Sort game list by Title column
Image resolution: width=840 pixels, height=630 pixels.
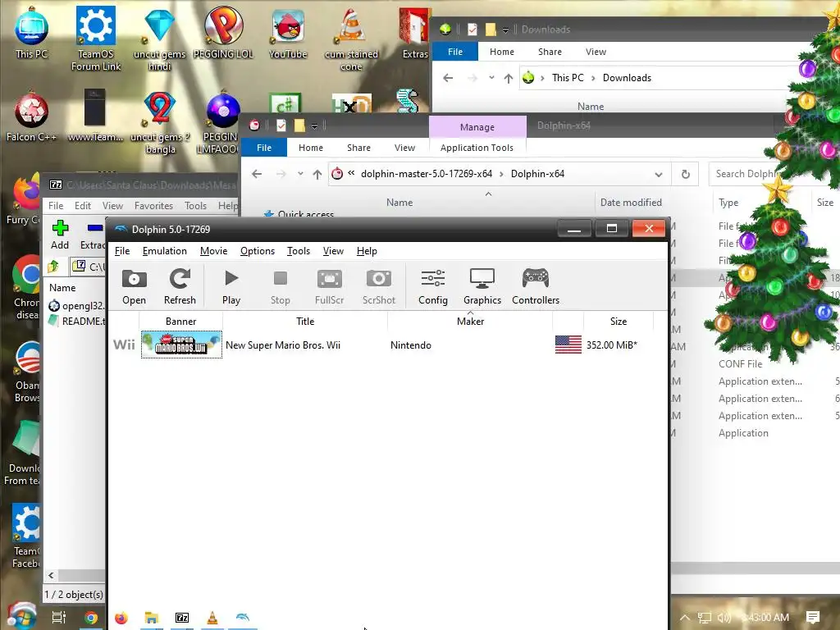(305, 322)
